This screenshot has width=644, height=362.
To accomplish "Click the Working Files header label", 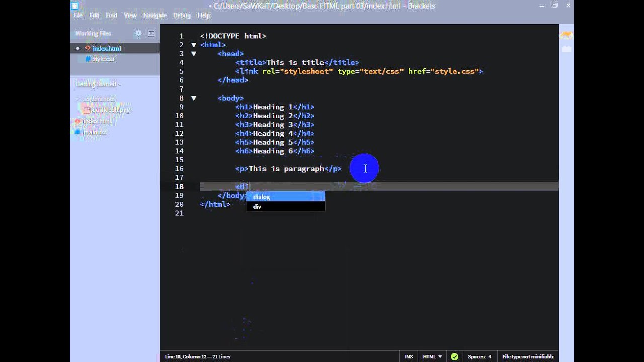I will (93, 34).
